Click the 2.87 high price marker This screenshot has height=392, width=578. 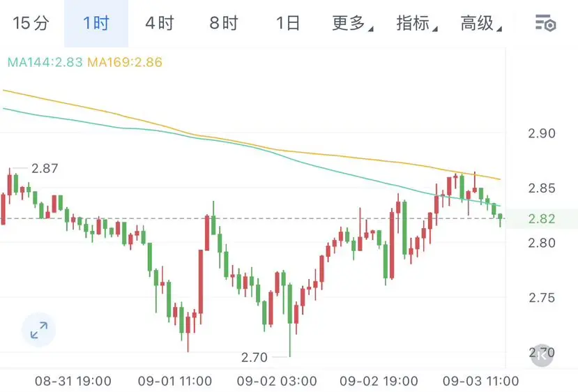[45, 168]
